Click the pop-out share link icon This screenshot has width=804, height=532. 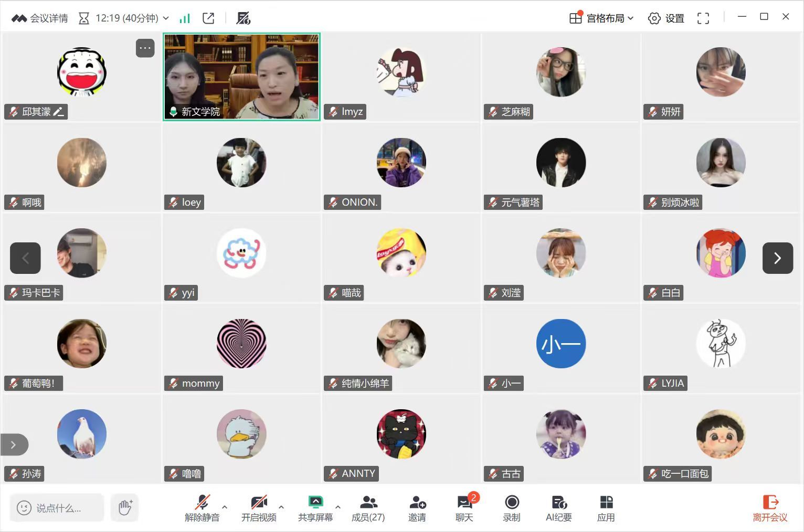click(x=208, y=18)
